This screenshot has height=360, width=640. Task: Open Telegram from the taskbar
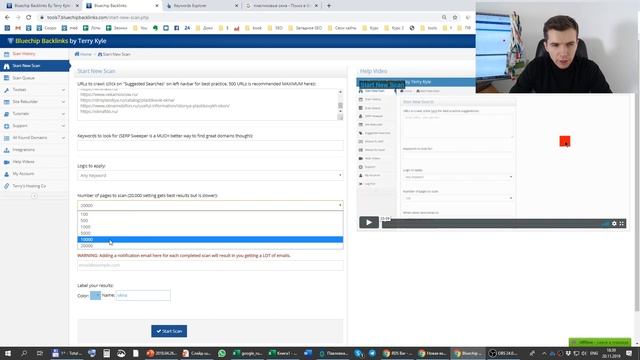coord(372,353)
